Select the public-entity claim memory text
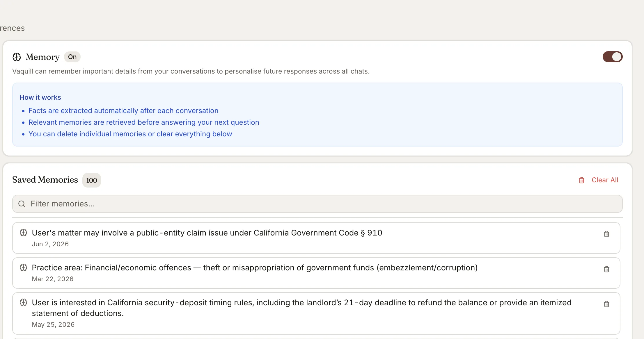This screenshot has height=339, width=644. click(207, 233)
